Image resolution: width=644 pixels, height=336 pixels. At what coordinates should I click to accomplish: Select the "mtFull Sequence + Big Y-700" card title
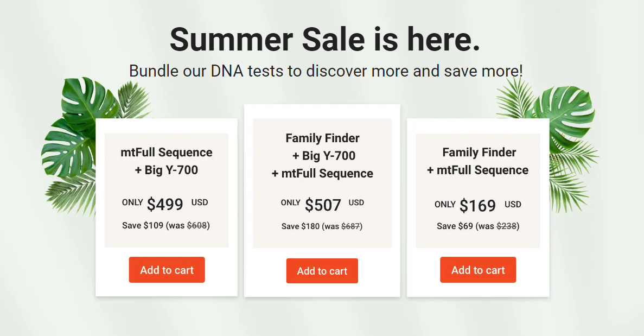click(x=167, y=161)
